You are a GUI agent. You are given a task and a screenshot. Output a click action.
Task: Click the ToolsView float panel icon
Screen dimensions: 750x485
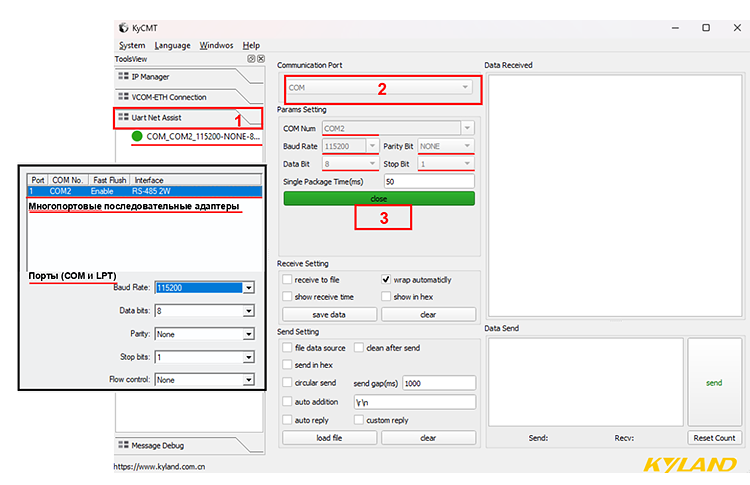point(251,59)
